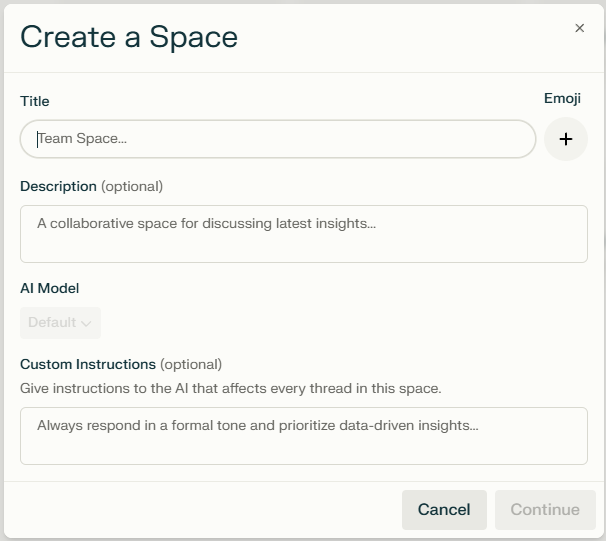Click the (optional) text next to Description
The image size is (606, 541).
[132, 186]
